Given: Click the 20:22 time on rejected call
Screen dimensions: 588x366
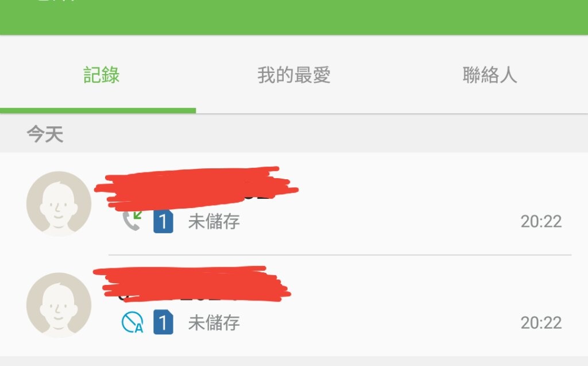Looking at the screenshot, I should tap(541, 323).
